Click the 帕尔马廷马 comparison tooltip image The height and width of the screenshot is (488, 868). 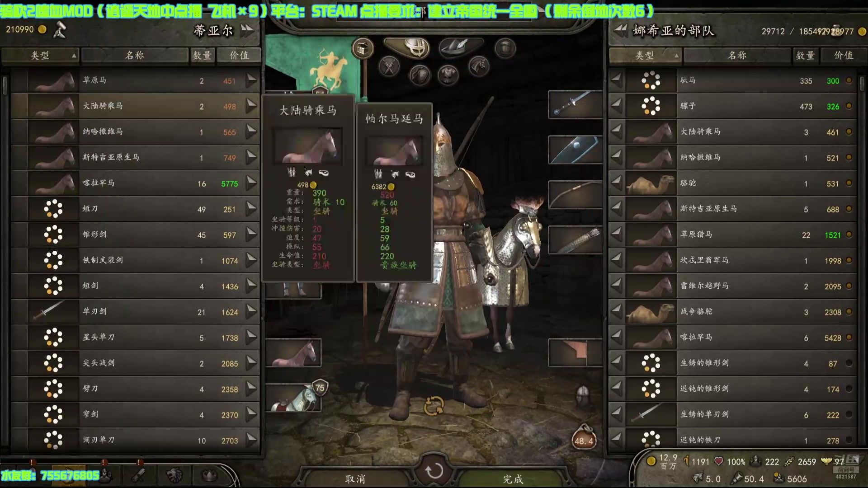click(394, 150)
